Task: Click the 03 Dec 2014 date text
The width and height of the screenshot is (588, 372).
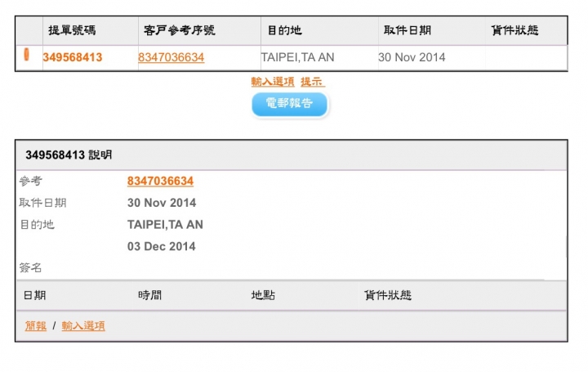Action: click(x=162, y=246)
